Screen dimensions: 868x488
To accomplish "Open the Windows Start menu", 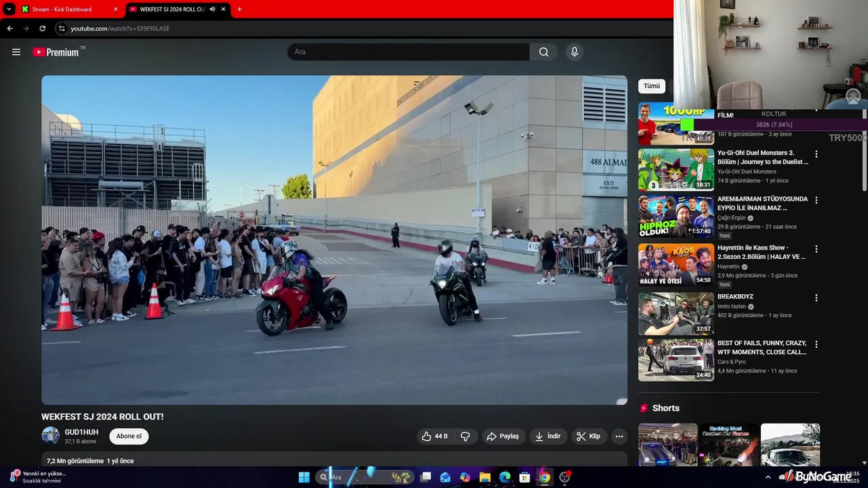I will 304,477.
